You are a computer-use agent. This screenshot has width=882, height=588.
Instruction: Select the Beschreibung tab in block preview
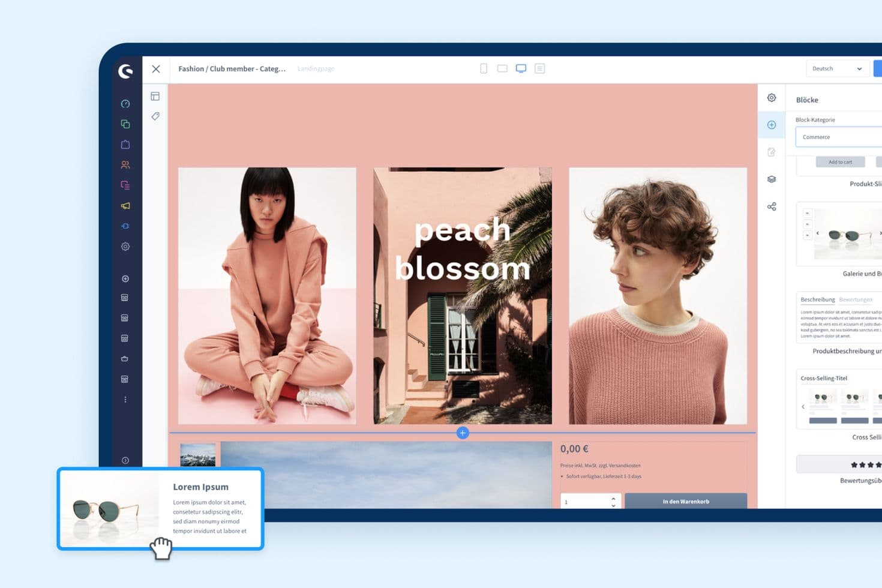click(817, 300)
